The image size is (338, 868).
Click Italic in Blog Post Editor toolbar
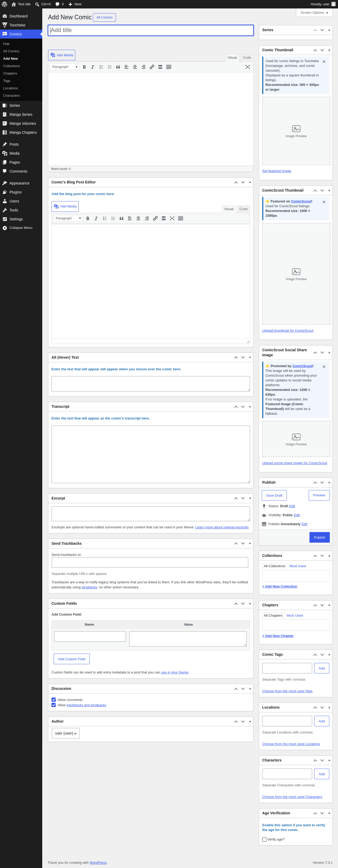pyautogui.click(x=96, y=218)
